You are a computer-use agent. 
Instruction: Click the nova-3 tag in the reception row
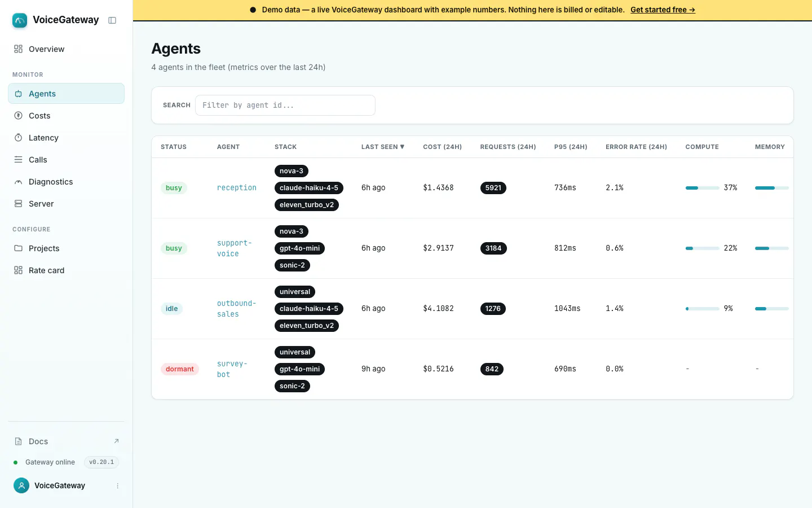point(292,171)
